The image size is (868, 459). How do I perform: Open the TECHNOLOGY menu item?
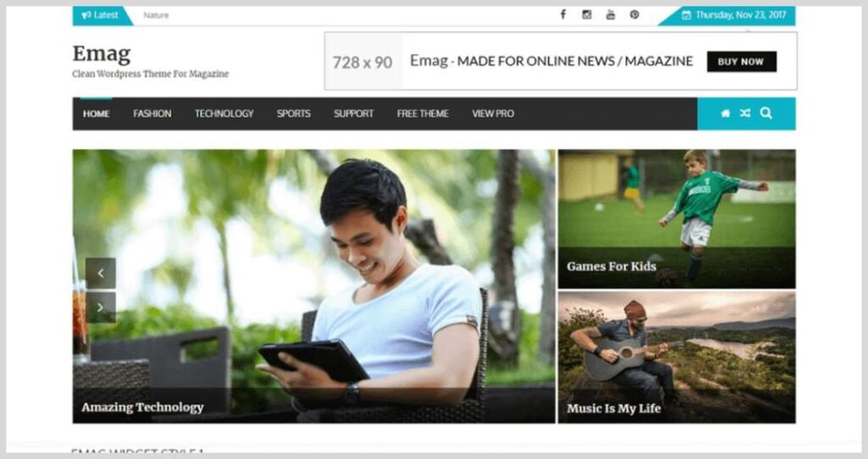(x=224, y=114)
